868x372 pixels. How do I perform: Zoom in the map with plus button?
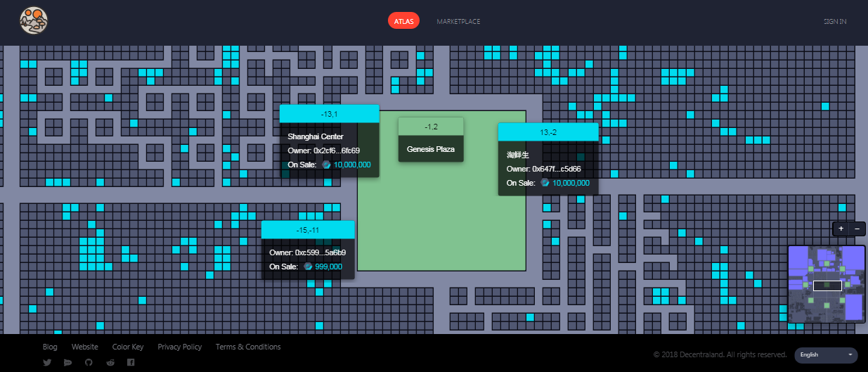(841, 229)
